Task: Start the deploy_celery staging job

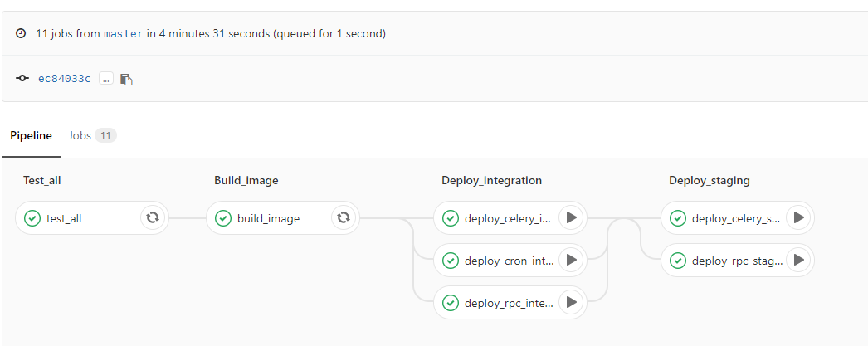Action: point(798,218)
